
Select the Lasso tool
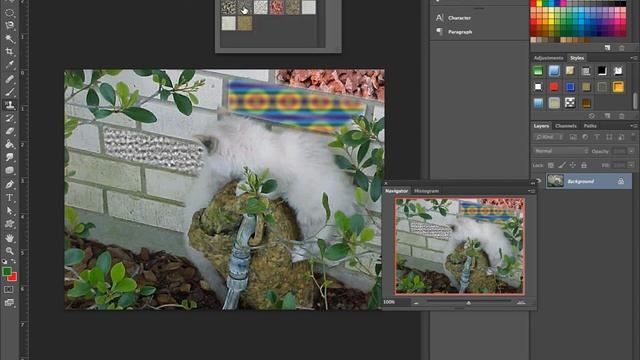(9, 25)
